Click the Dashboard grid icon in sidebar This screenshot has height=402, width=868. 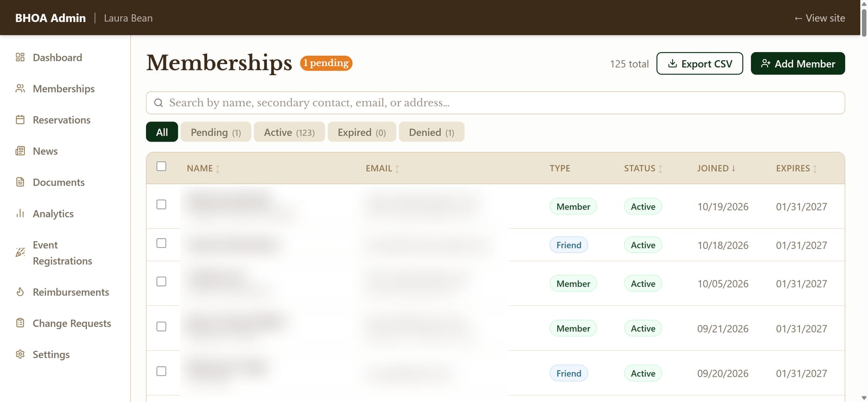tap(20, 58)
